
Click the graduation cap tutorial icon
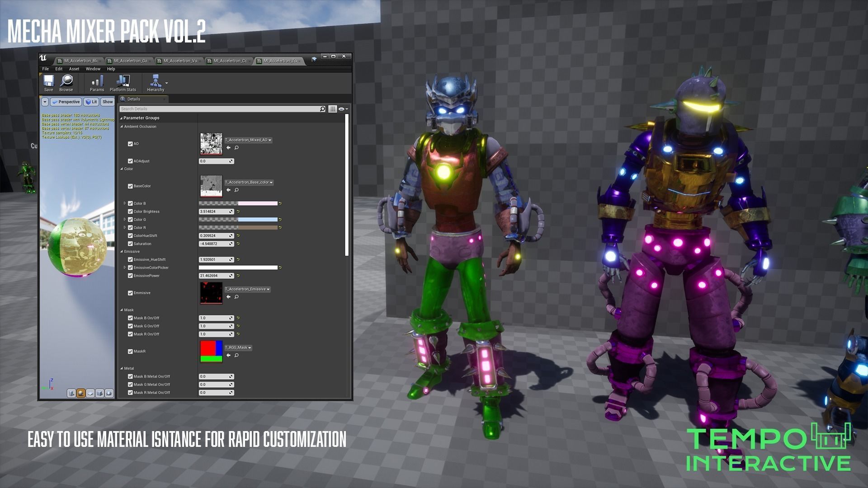tap(314, 59)
